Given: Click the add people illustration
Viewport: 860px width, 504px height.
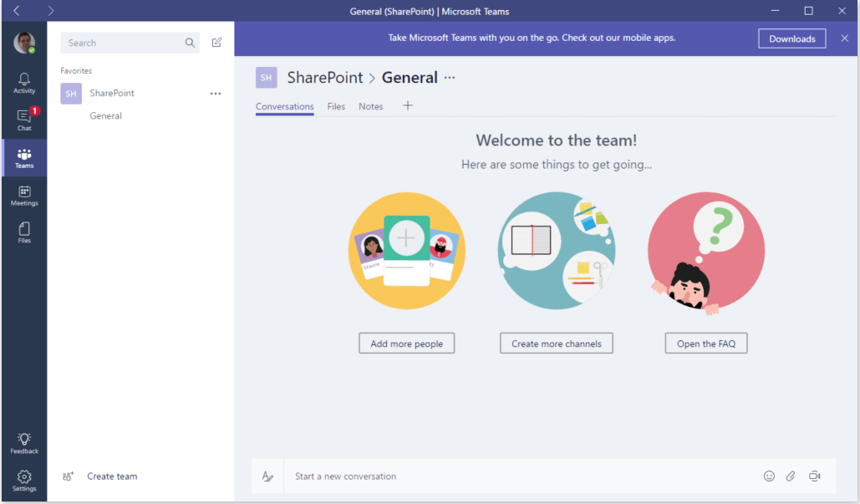Looking at the screenshot, I should point(406,251).
